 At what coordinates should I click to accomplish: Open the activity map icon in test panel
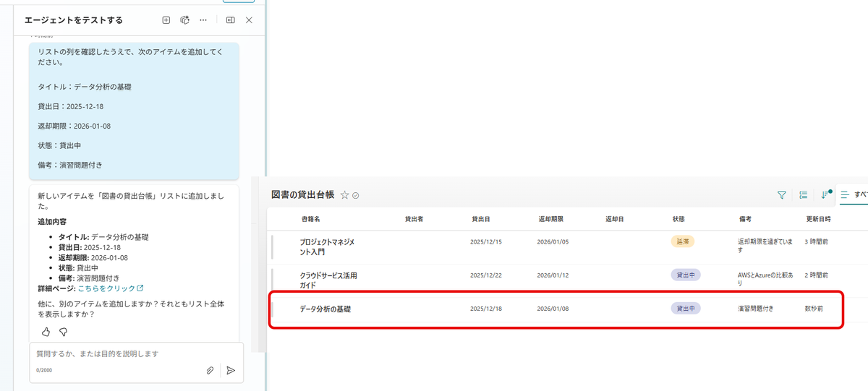(x=184, y=20)
